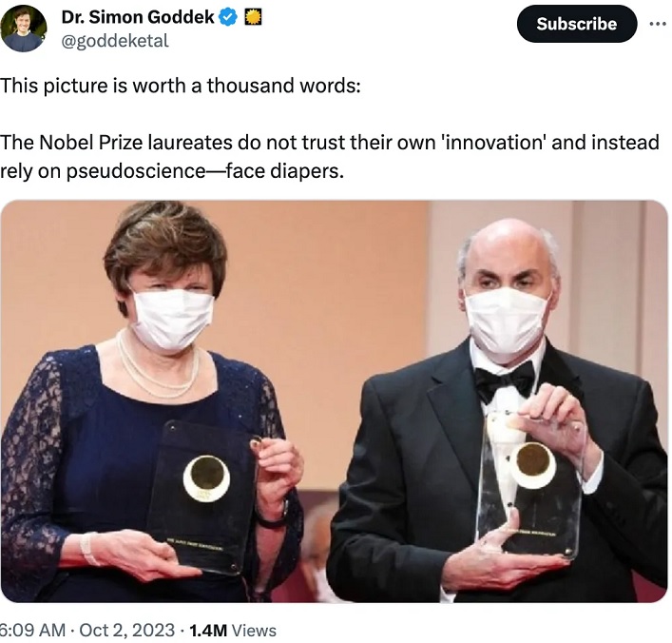The height and width of the screenshot is (643, 672).
Task: Click the man's clear medal plaque
Action: coord(531,485)
